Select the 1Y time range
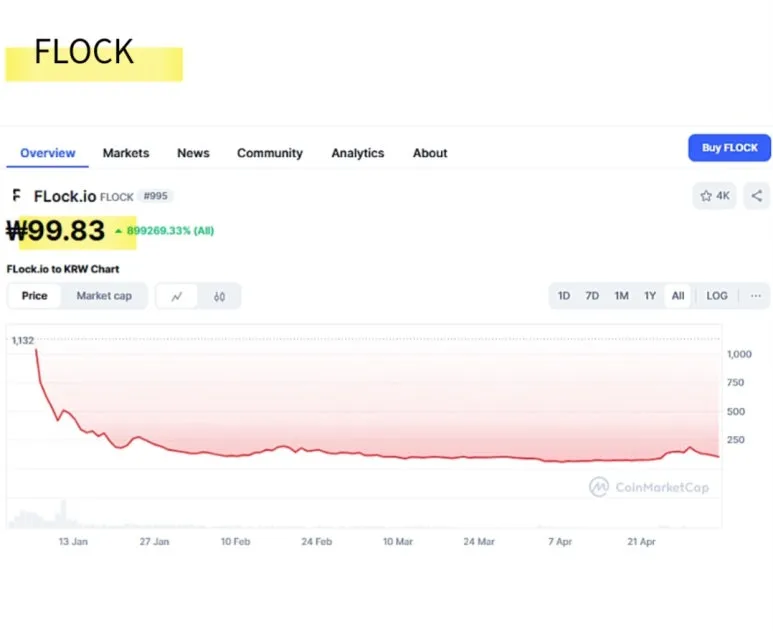This screenshot has width=773, height=631. pyautogui.click(x=650, y=296)
